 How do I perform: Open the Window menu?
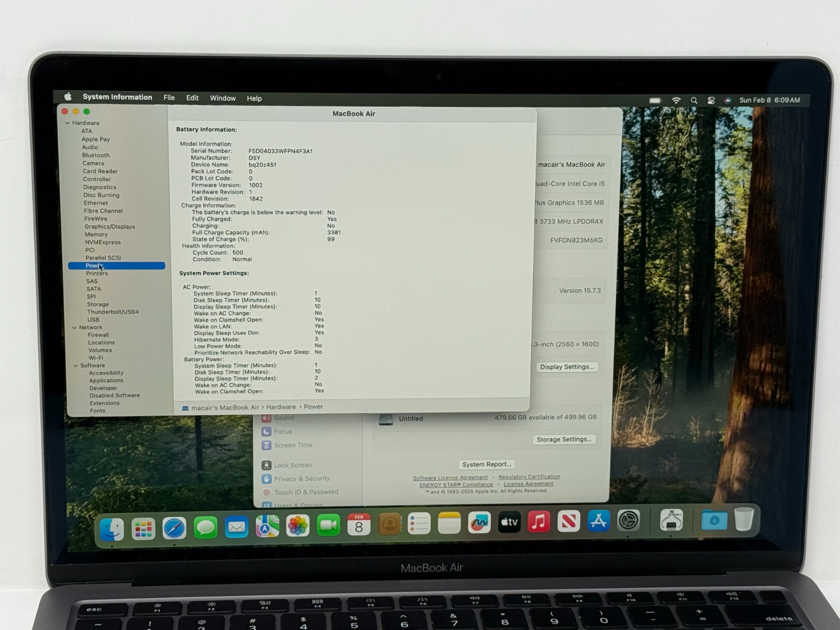pyautogui.click(x=223, y=98)
